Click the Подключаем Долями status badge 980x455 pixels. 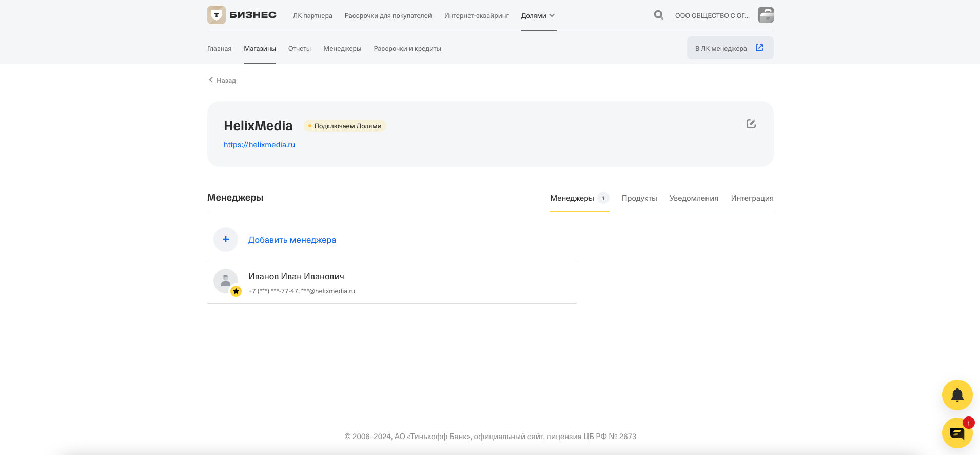coord(345,126)
